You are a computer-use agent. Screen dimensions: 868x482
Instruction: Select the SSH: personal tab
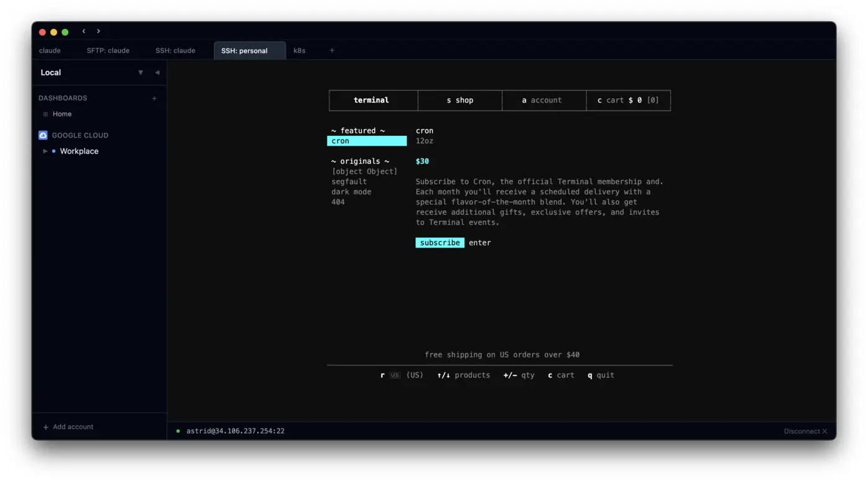click(x=250, y=51)
